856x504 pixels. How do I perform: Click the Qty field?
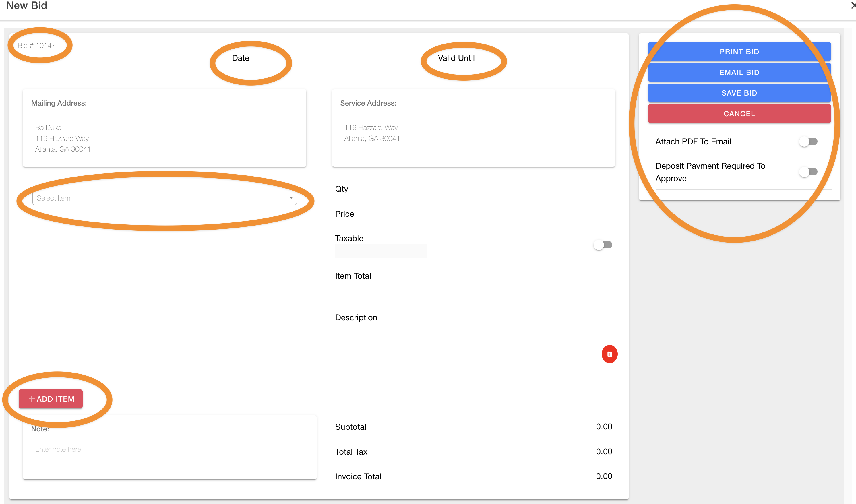coord(476,189)
